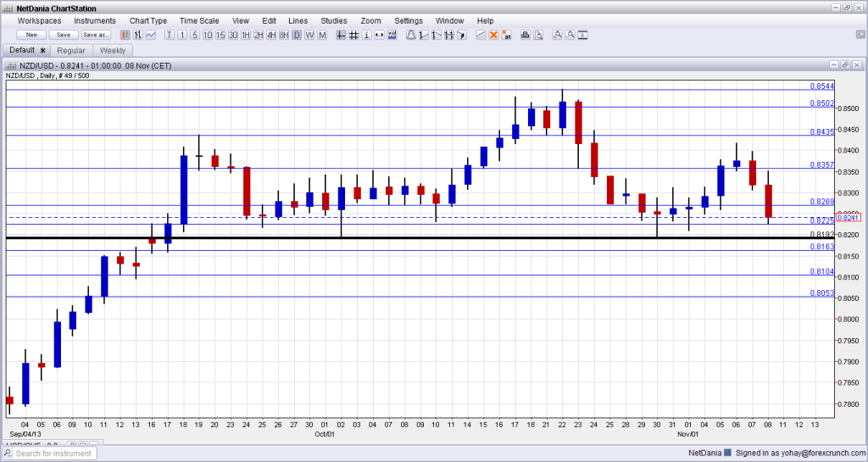Open the Window menu

[449, 20]
